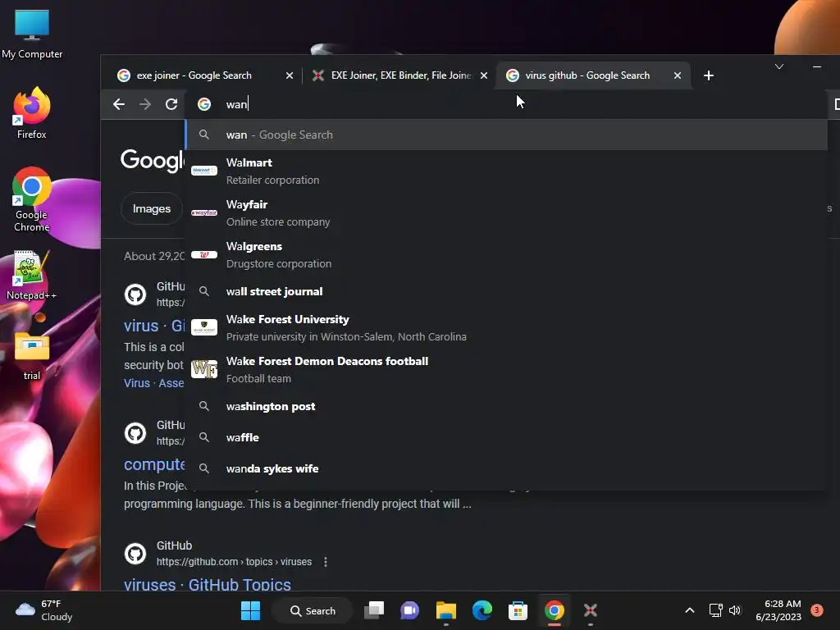Image resolution: width=840 pixels, height=630 pixels.
Task: Open 'compute…' search result title
Action: pos(154,464)
